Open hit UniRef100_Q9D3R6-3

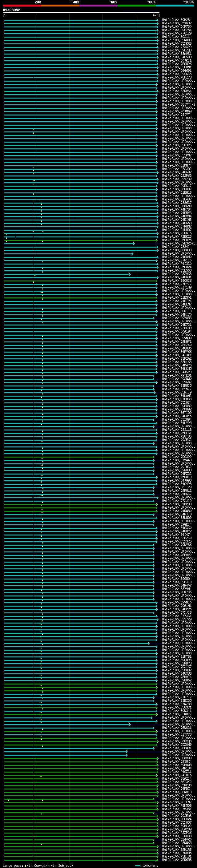[x=179, y=243]
